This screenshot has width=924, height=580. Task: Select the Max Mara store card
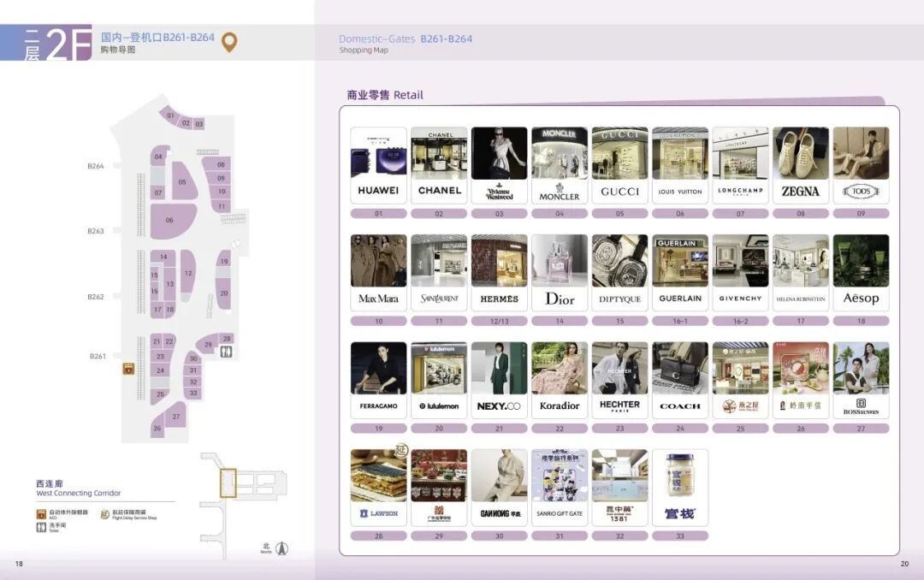pyautogui.click(x=378, y=273)
